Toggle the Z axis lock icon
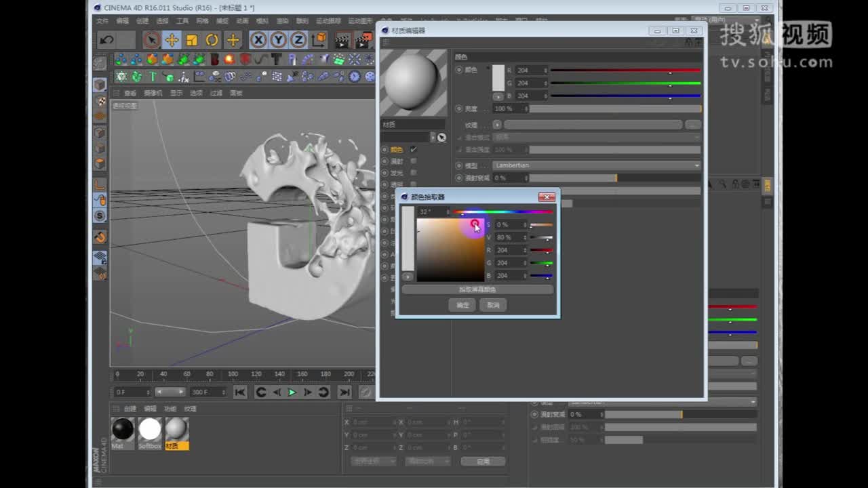 click(x=298, y=41)
